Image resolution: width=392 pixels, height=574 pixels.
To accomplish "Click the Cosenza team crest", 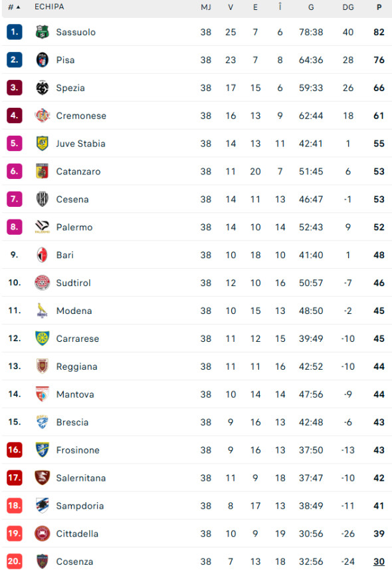I will [42, 561].
